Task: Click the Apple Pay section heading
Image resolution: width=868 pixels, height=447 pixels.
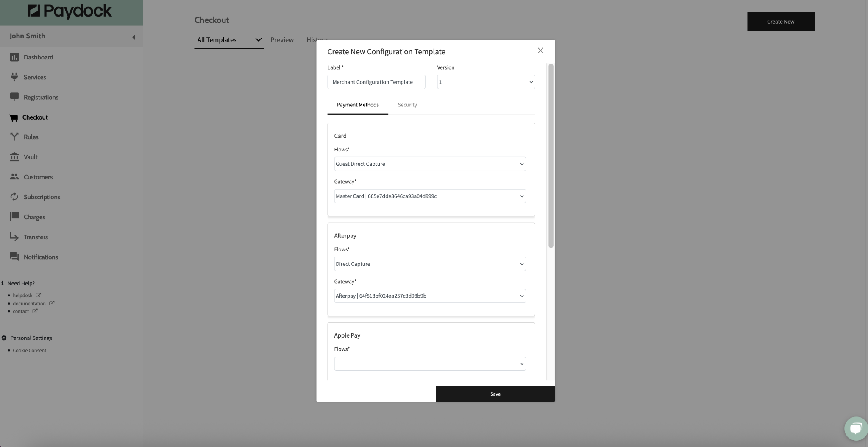Action: [x=347, y=335]
